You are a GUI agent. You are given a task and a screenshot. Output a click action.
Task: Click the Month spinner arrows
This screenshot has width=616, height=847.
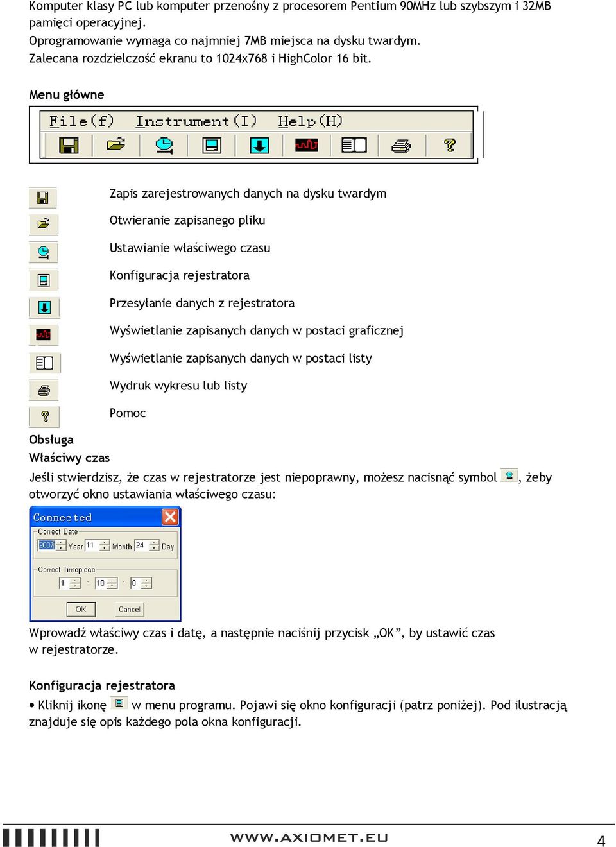(105, 545)
